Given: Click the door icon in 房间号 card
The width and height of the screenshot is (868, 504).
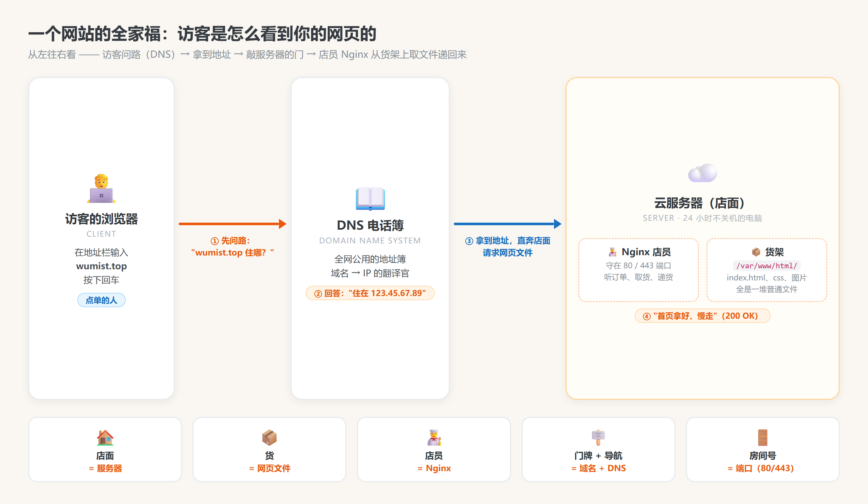Looking at the screenshot, I should click(763, 437).
